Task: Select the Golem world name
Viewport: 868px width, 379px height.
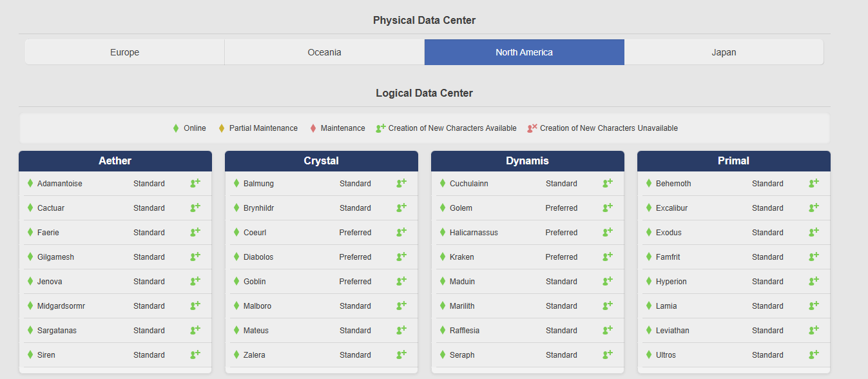Action: pyautogui.click(x=461, y=208)
